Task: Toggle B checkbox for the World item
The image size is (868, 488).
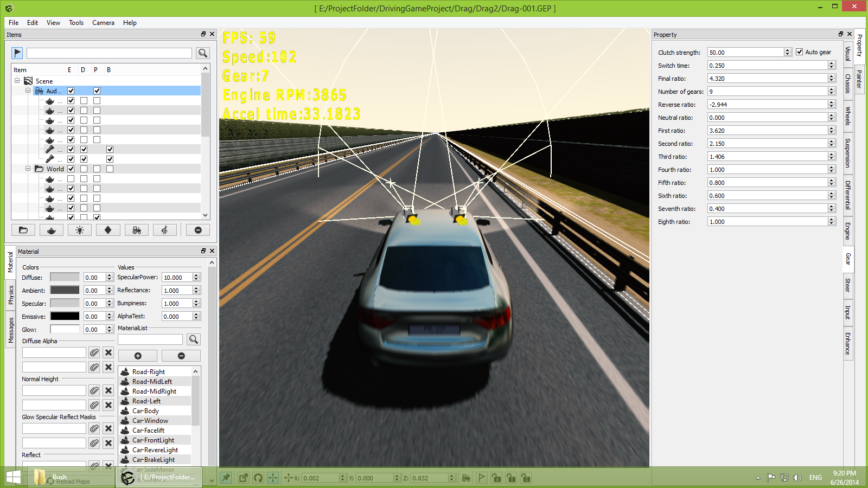Action: (x=110, y=169)
